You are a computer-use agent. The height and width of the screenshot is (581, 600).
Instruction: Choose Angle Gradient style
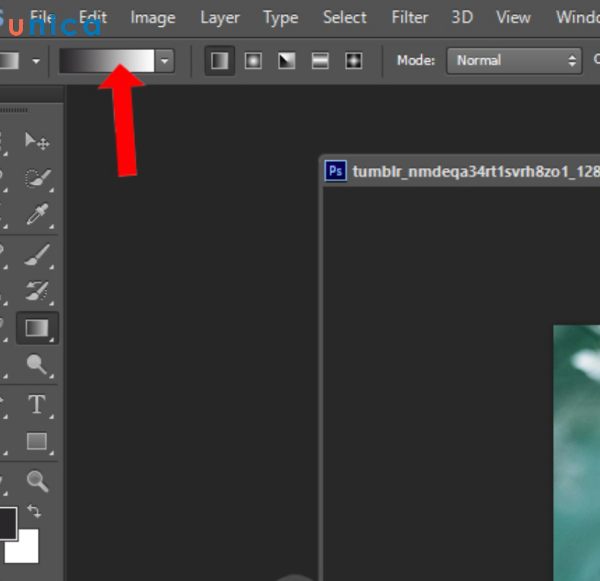[287, 60]
